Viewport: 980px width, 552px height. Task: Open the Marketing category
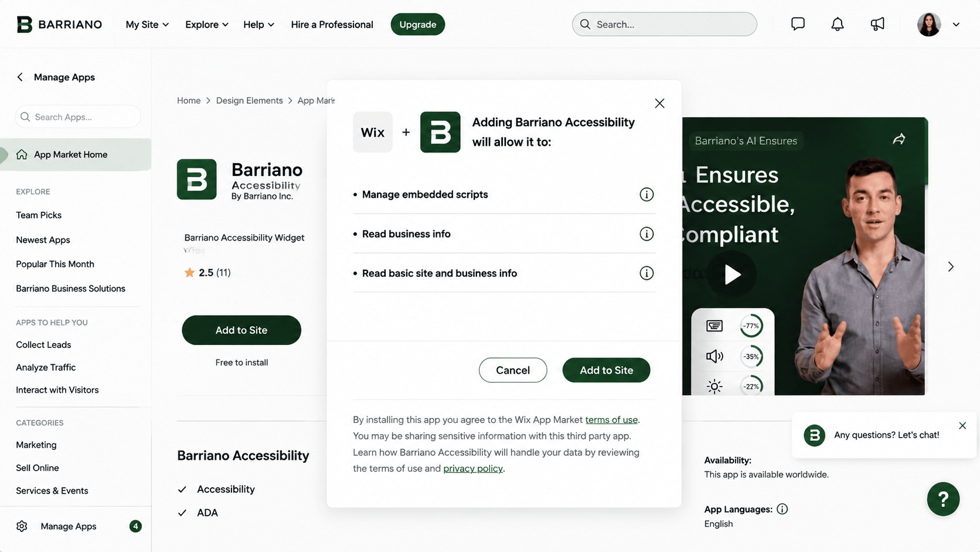click(x=36, y=445)
